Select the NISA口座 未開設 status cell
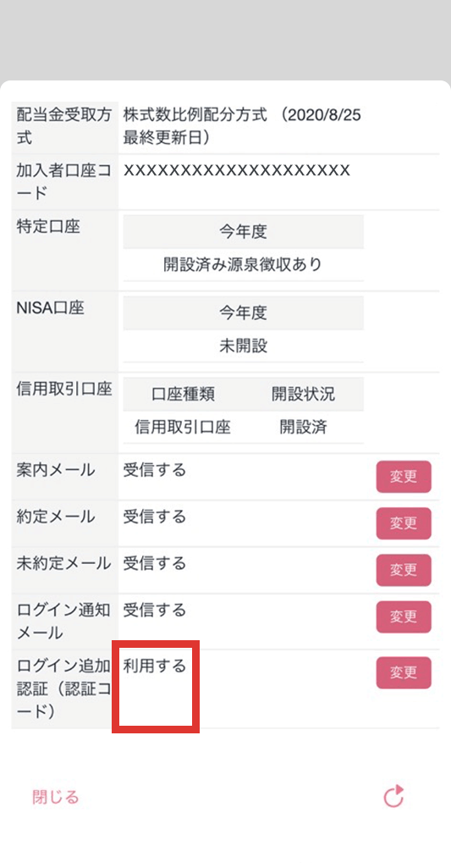The height and width of the screenshot is (868, 451). click(x=243, y=346)
